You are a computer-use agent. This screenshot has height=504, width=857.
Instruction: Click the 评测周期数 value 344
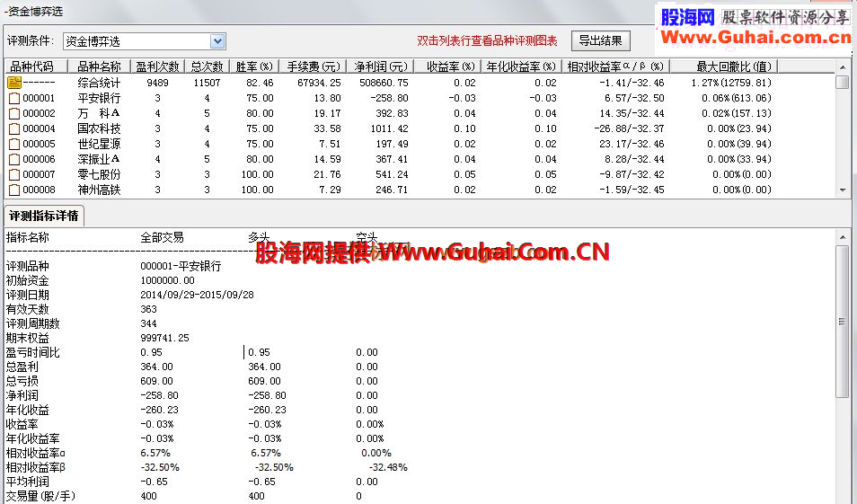click(148, 323)
